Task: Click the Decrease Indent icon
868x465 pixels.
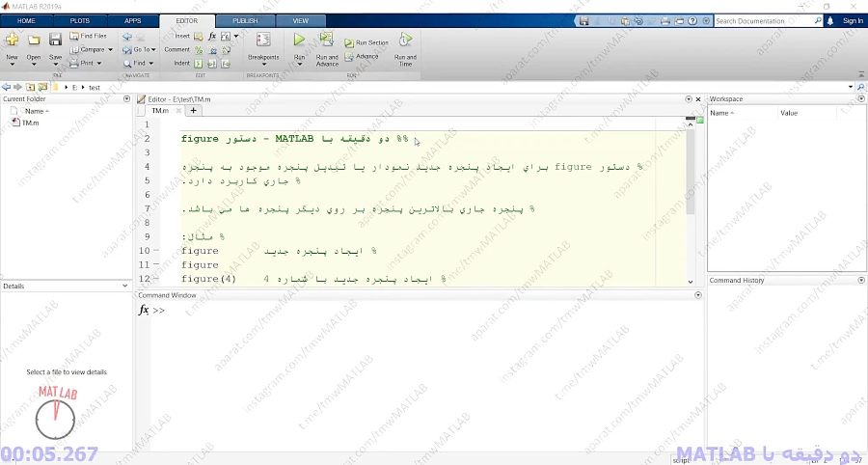Action: 226,64
